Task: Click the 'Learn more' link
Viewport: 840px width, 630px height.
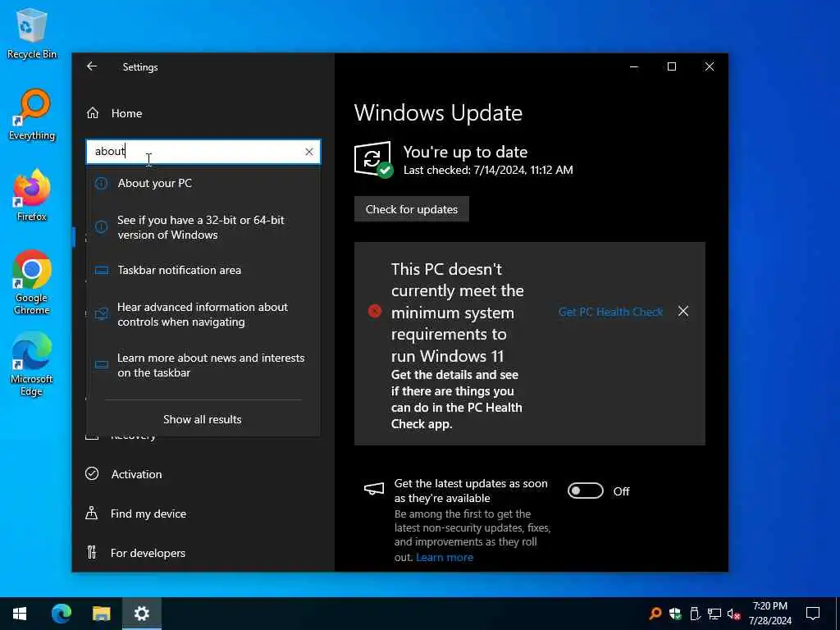Action: (x=445, y=557)
